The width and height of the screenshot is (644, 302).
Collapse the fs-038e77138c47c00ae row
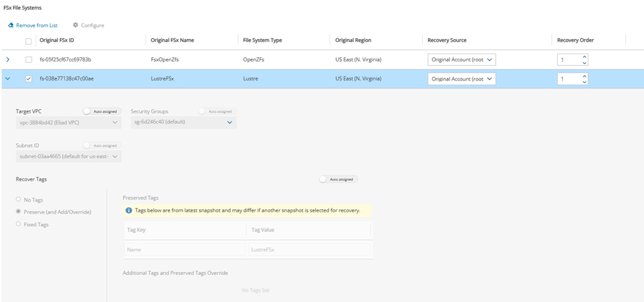(7, 79)
